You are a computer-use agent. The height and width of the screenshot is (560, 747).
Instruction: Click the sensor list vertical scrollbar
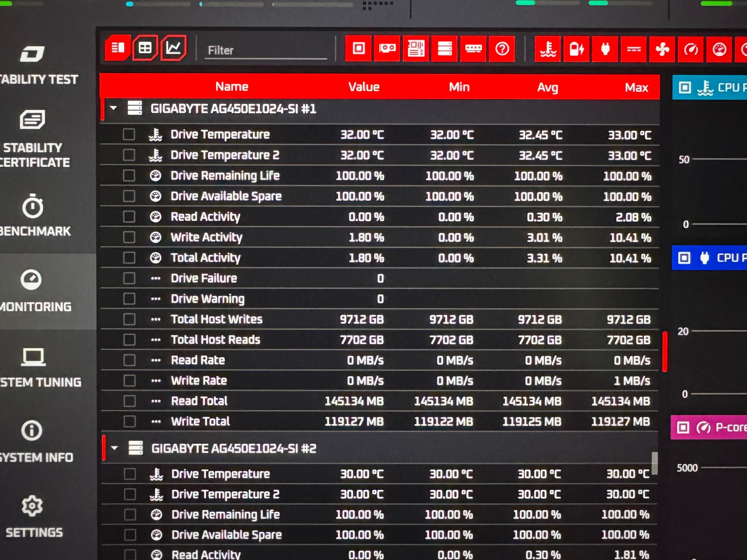[x=655, y=463]
